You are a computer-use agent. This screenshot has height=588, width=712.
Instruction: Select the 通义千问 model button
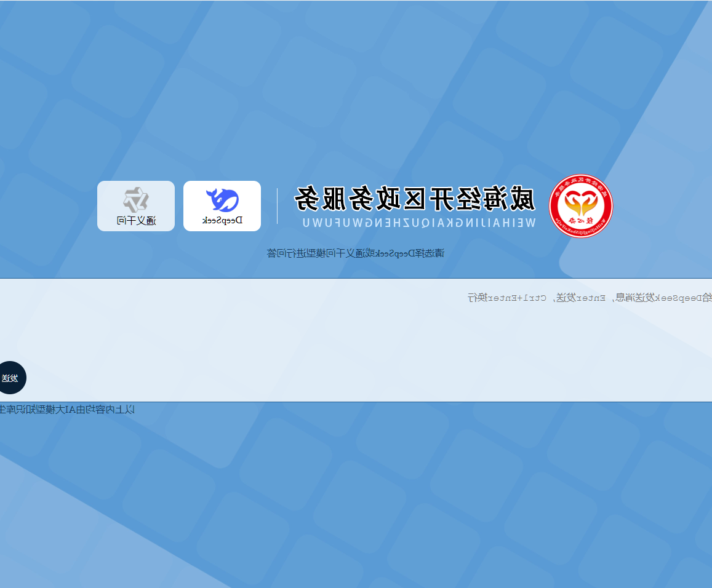pos(136,206)
